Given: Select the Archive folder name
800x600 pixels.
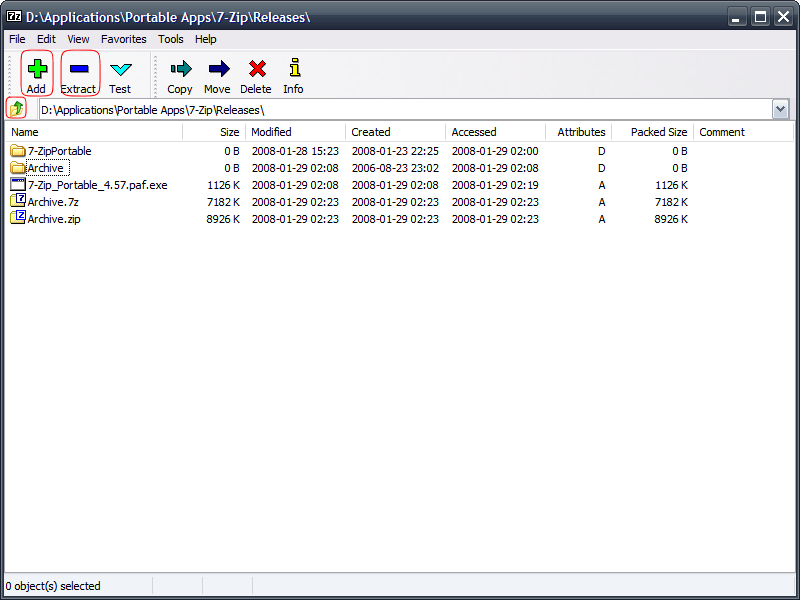Looking at the screenshot, I should [x=46, y=168].
